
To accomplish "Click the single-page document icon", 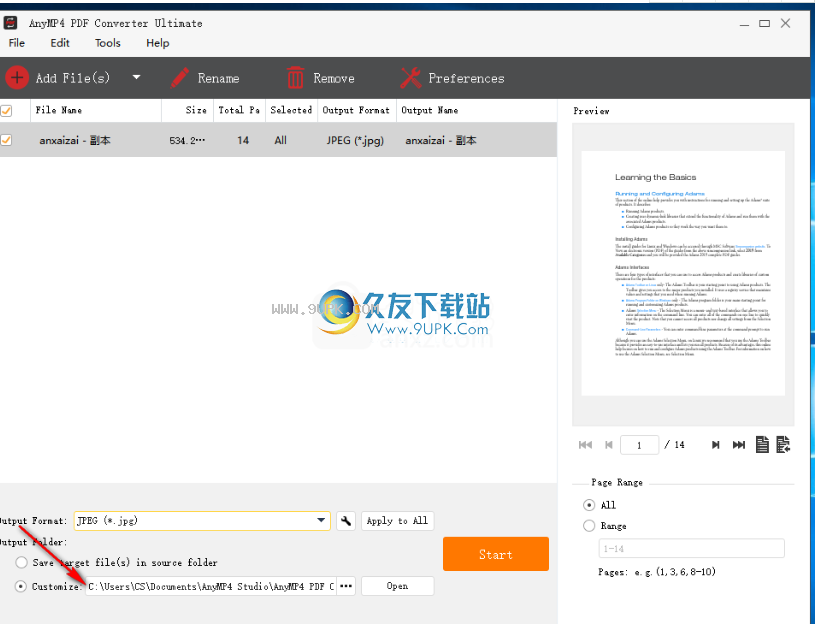I will tap(762, 444).
